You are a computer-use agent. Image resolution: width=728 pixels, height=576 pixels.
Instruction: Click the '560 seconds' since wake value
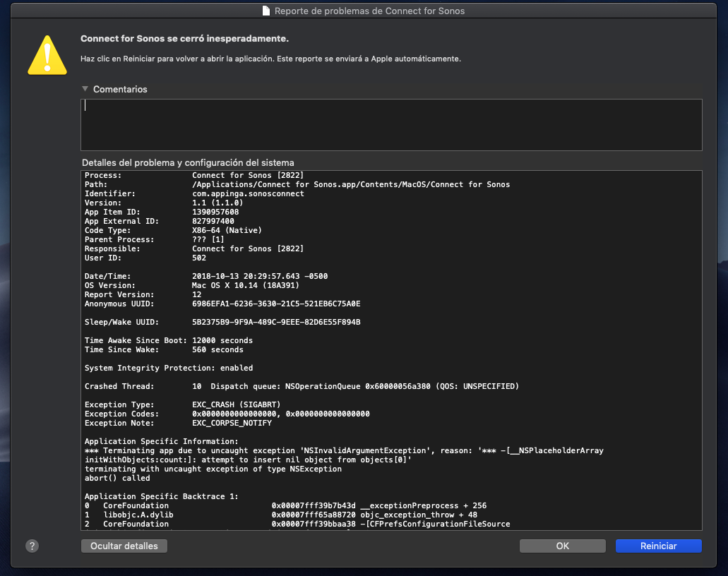[217, 349]
